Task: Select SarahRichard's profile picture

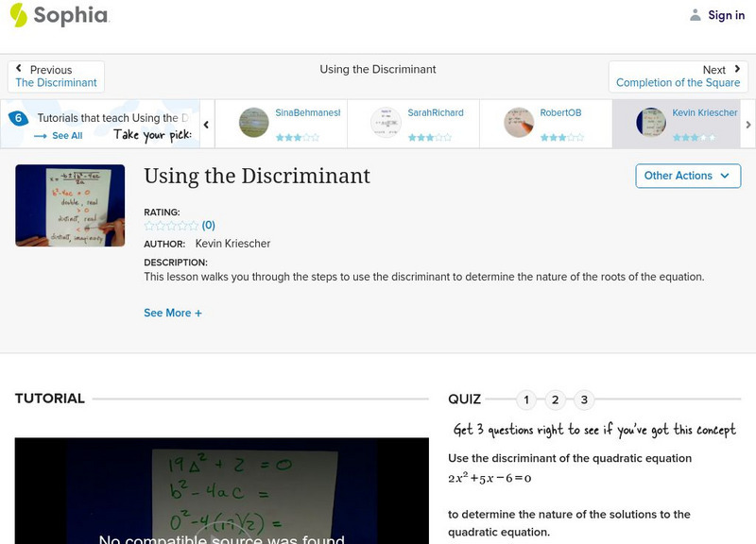Action: (386, 122)
